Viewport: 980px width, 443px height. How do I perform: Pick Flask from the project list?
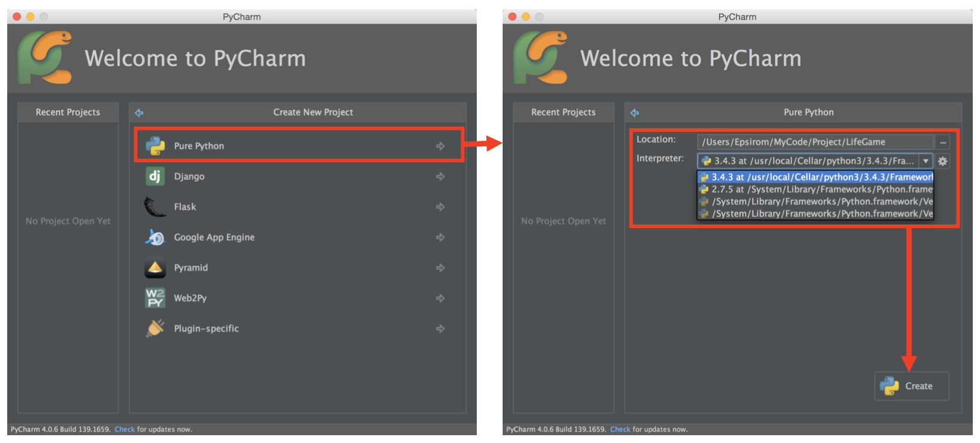tap(298, 206)
